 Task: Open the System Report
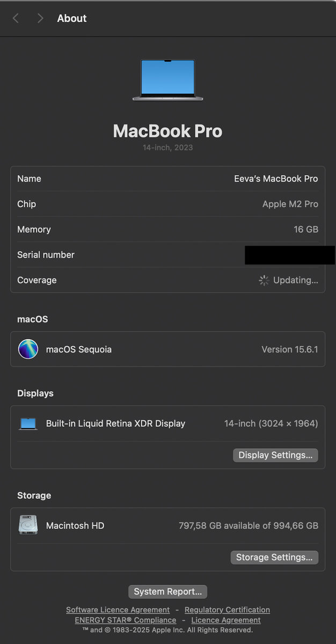168,591
